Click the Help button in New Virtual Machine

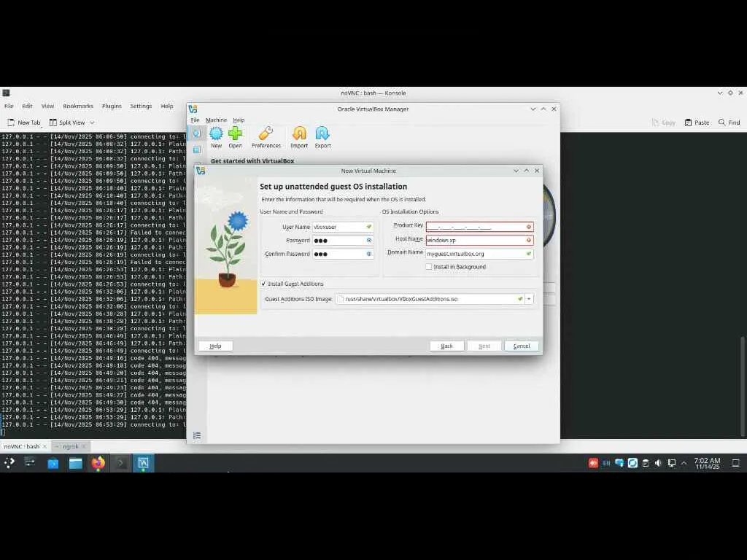click(x=215, y=346)
